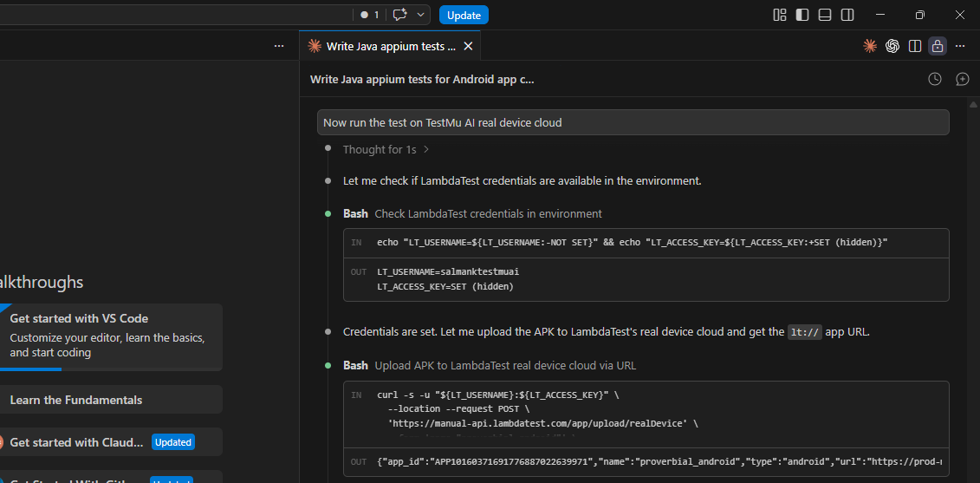Image resolution: width=980 pixels, height=483 pixels.
Task: Restore down the VS Code window
Action: pos(920,15)
